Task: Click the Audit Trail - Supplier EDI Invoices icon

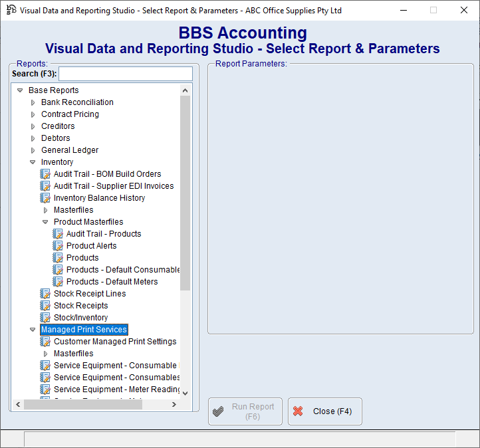Action: [45, 186]
